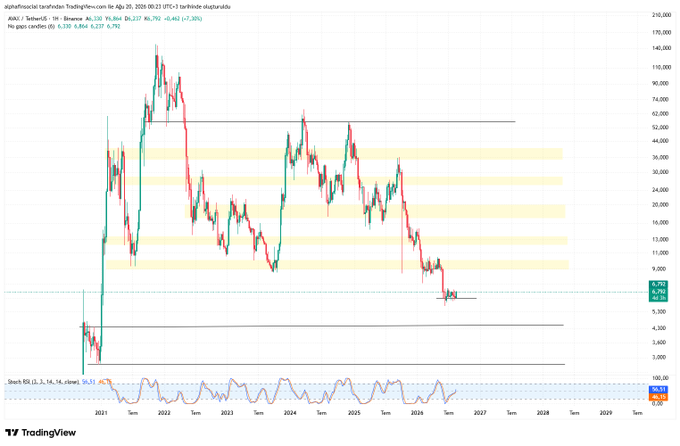Screen dimensions: 680x446
Task: Click the 0,00 Stoch RSI scale label
Action: [x=658, y=403]
